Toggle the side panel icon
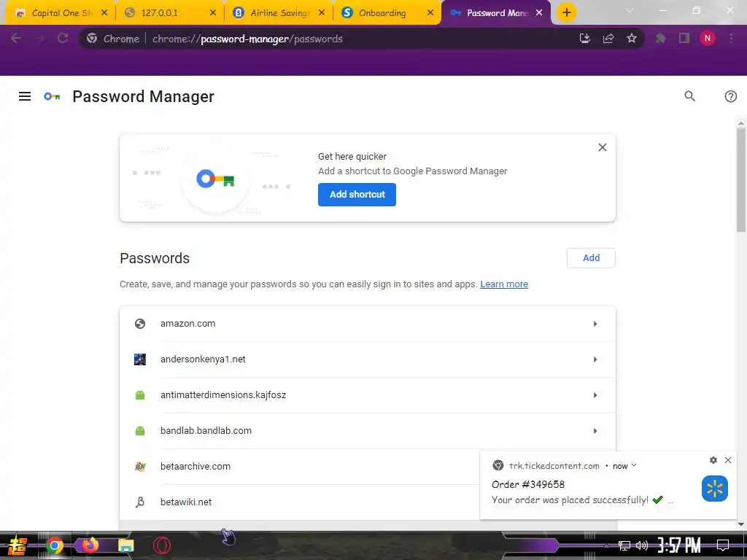747x560 pixels. (x=684, y=39)
